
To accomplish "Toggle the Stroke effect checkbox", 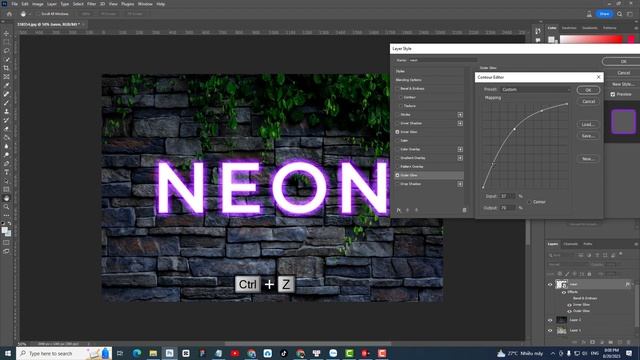I will (x=397, y=115).
